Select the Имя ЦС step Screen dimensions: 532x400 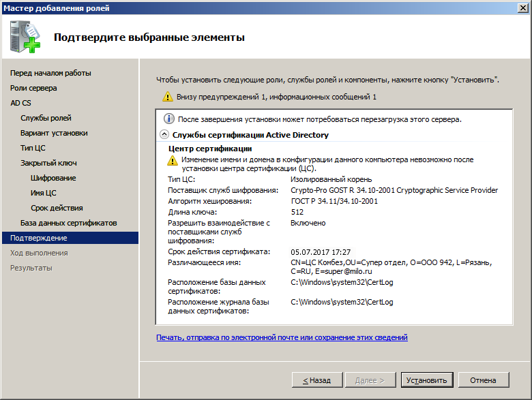tap(44, 193)
